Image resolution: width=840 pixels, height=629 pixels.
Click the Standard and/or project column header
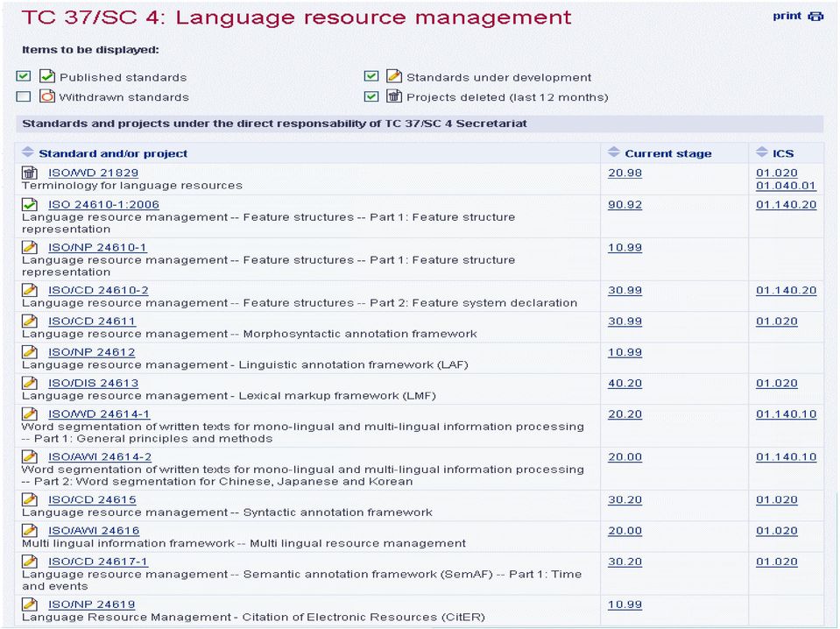[x=113, y=154]
